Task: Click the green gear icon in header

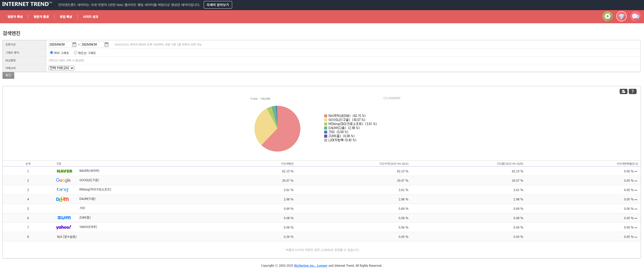Action: coord(607,16)
